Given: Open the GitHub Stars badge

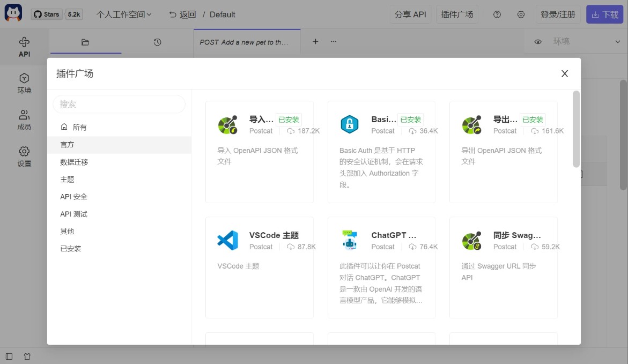Looking at the screenshot, I should coord(47,14).
